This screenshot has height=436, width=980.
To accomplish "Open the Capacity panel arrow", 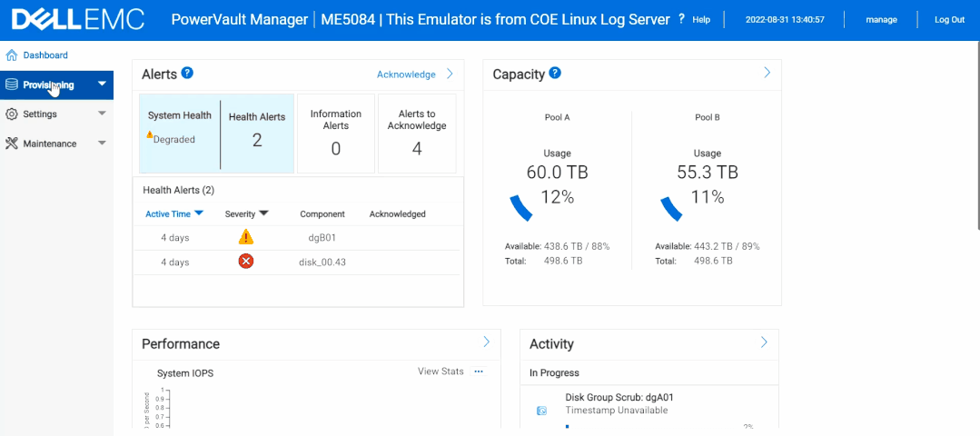I will pyautogui.click(x=767, y=73).
